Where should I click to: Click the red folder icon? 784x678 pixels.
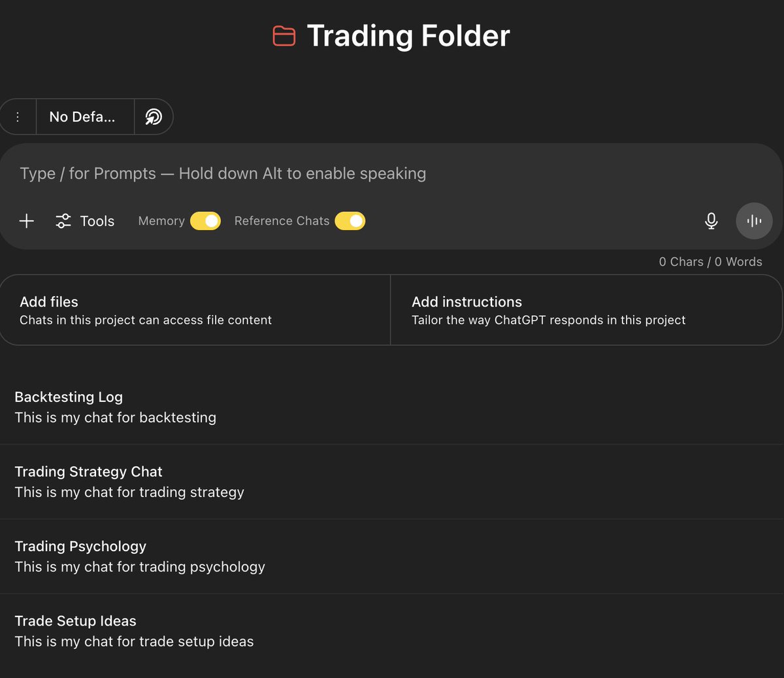(284, 35)
